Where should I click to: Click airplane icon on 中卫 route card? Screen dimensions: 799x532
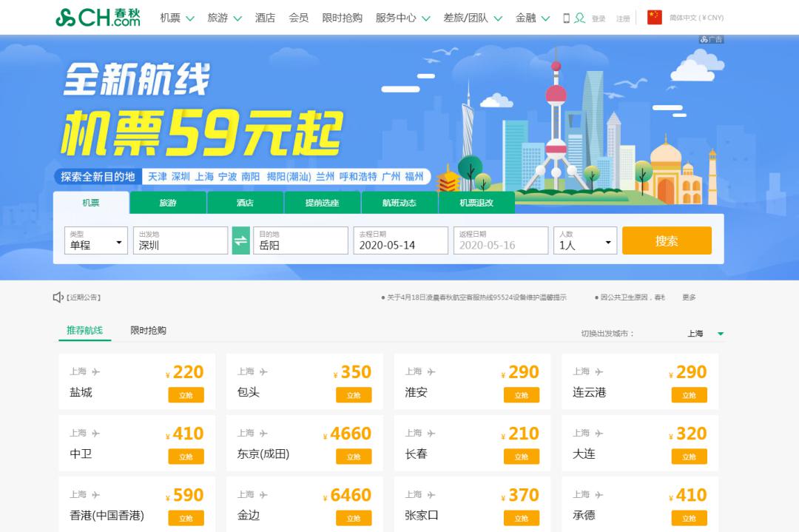click(95, 434)
